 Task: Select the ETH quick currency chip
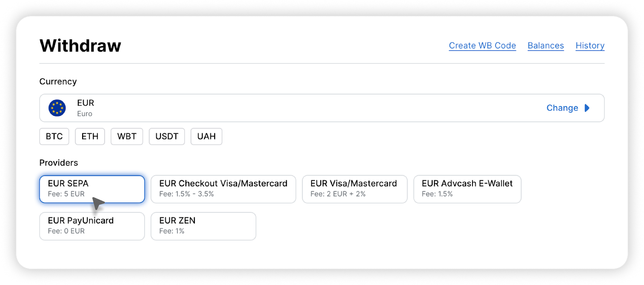pyautogui.click(x=90, y=136)
